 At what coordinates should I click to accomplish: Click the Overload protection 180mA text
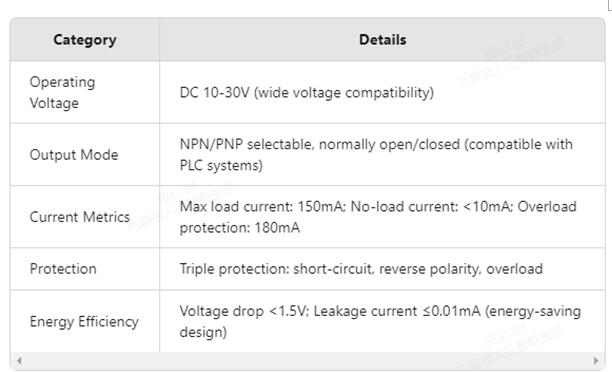pyautogui.click(x=378, y=217)
